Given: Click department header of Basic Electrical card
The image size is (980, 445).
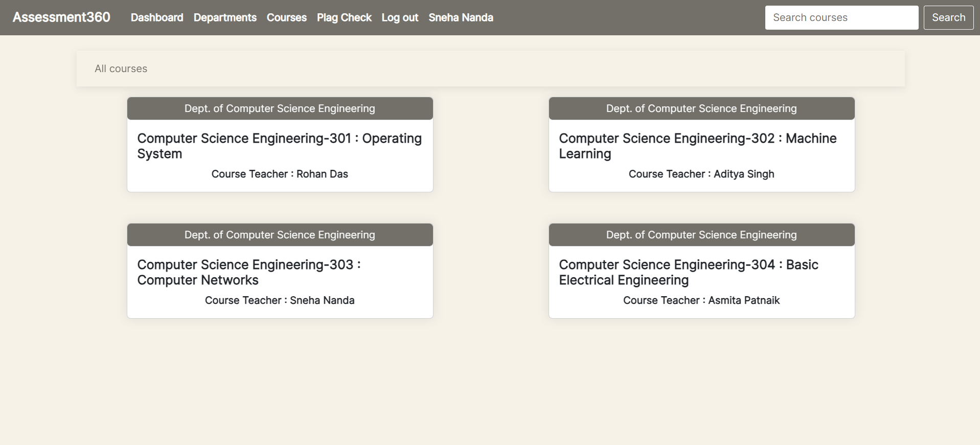Looking at the screenshot, I should [x=702, y=235].
